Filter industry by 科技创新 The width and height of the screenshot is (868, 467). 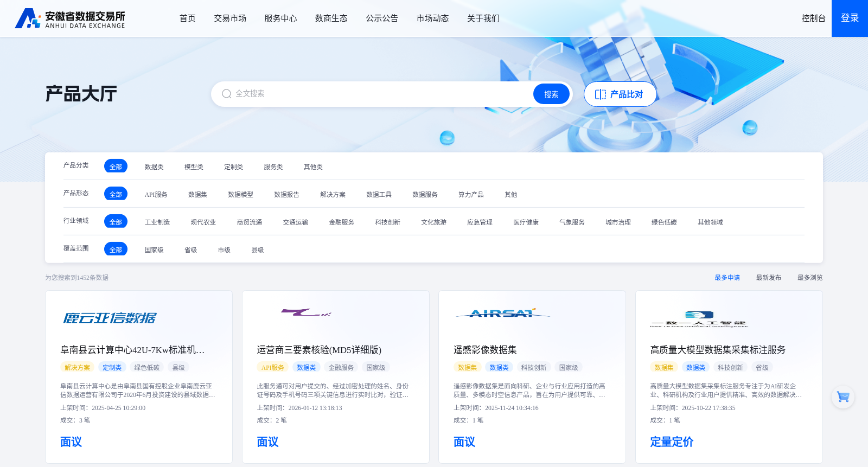coord(388,222)
